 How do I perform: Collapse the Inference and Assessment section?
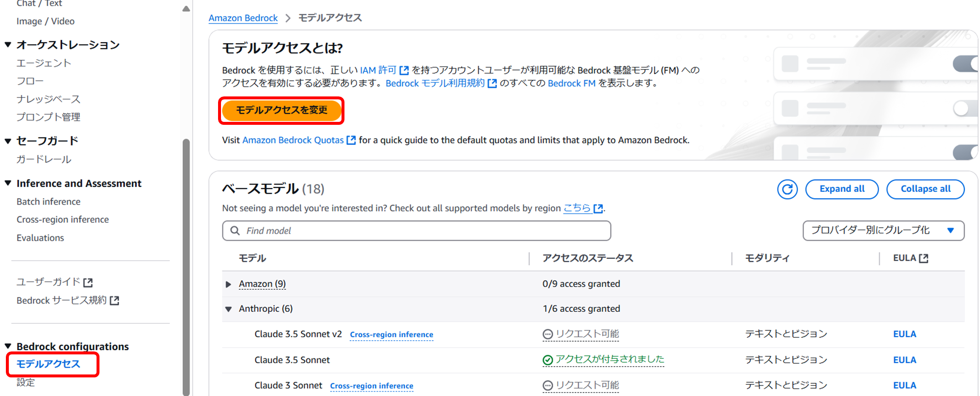pyautogui.click(x=8, y=183)
